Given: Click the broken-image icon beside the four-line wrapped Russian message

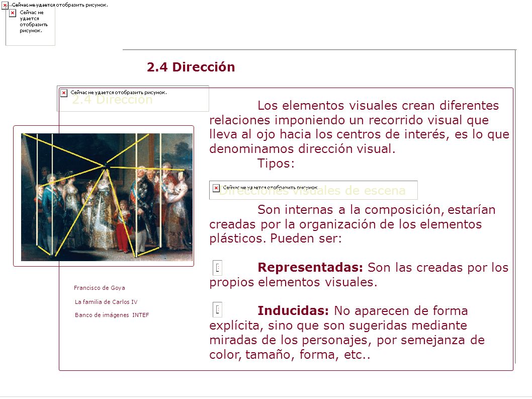Looking at the screenshot, I should point(13,13).
